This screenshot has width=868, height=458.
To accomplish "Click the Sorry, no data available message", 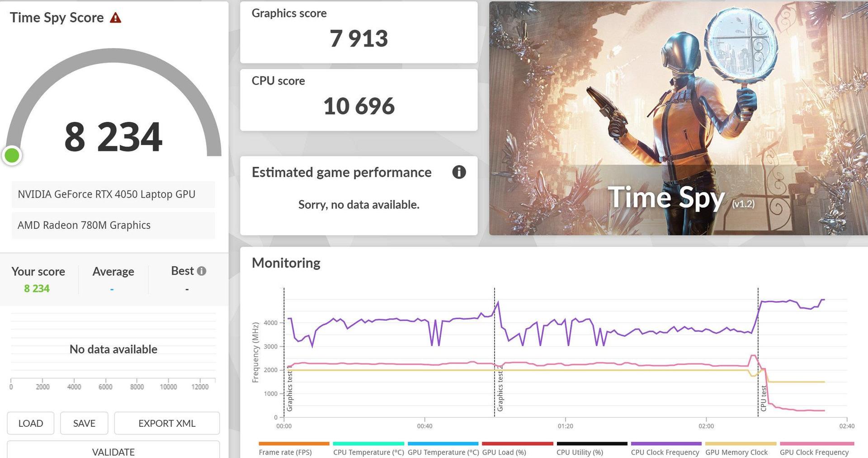I will click(359, 205).
